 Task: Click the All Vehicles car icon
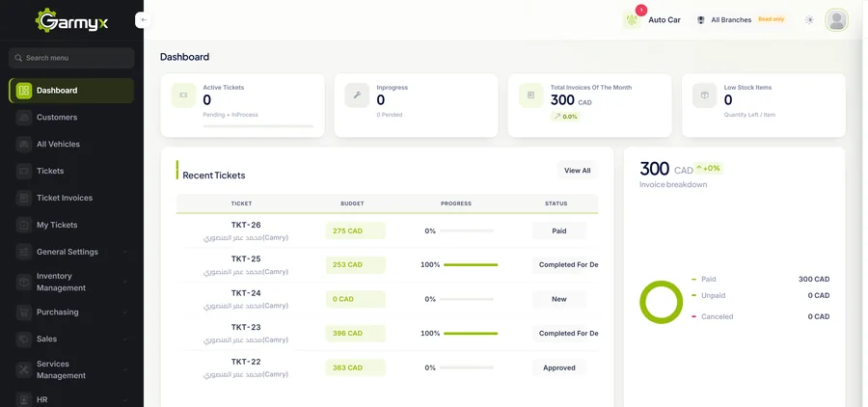pyautogui.click(x=24, y=144)
